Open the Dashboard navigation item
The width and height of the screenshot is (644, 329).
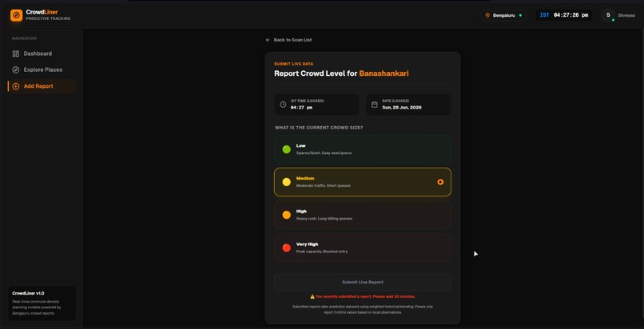[x=42, y=54]
